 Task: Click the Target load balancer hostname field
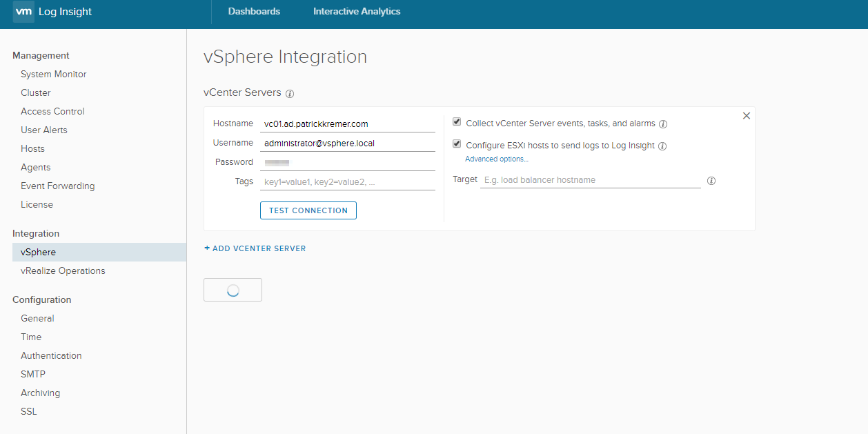click(x=590, y=180)
